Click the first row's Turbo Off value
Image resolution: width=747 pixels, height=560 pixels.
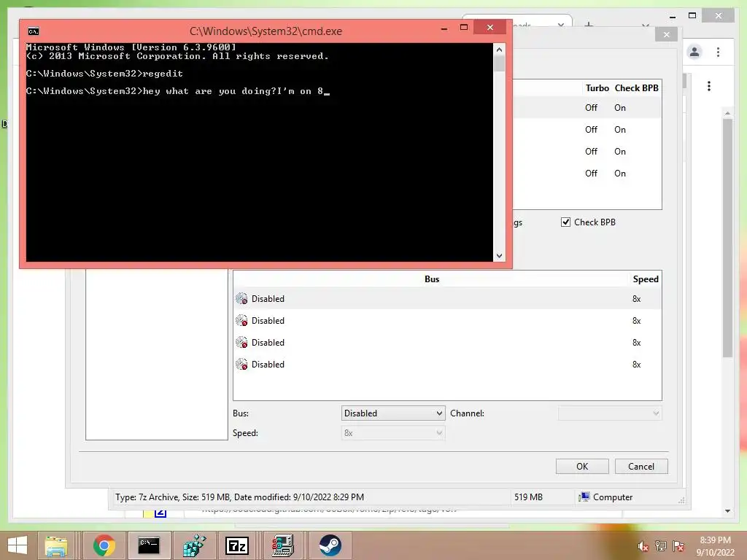(591, 108)
